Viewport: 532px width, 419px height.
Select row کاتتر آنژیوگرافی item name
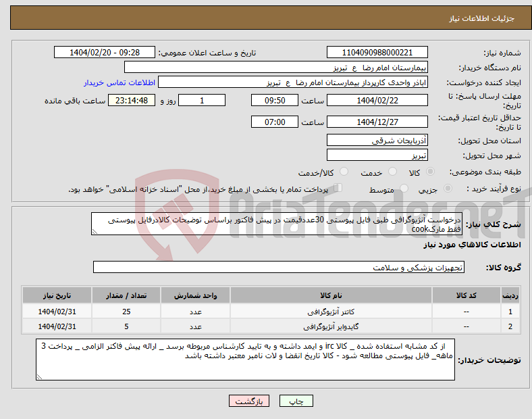coord(331,312)
